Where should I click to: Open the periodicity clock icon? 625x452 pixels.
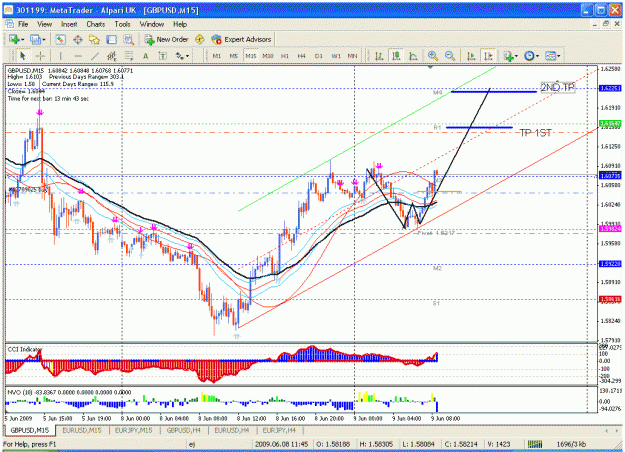coord(529,56)
